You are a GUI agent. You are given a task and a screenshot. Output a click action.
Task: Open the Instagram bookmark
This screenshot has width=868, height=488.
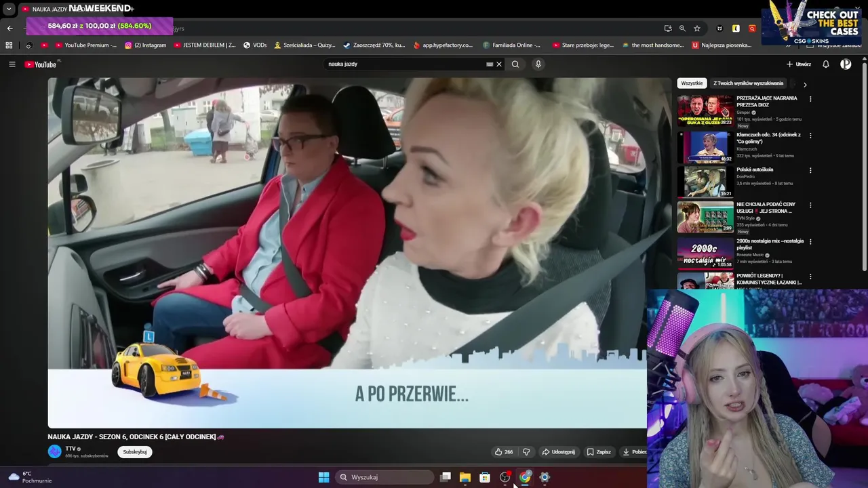click(145, 45)
